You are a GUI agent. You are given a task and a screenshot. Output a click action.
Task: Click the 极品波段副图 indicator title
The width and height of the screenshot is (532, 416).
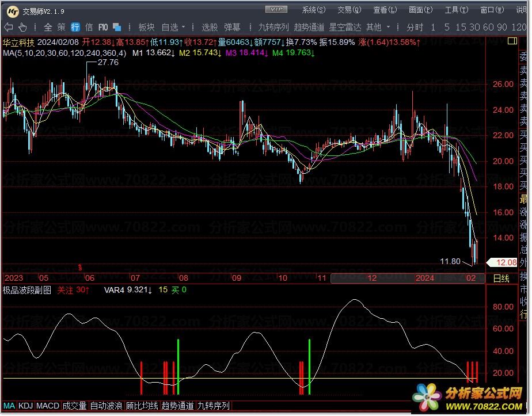click(x=27, y=290)
